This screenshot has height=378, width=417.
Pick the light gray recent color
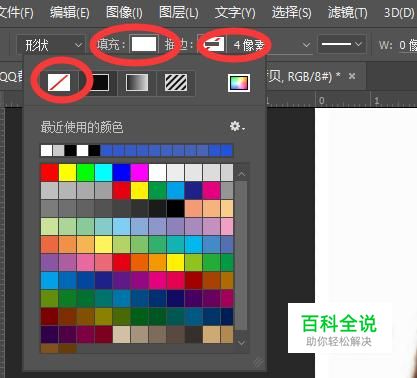click(x=58, y=150)
